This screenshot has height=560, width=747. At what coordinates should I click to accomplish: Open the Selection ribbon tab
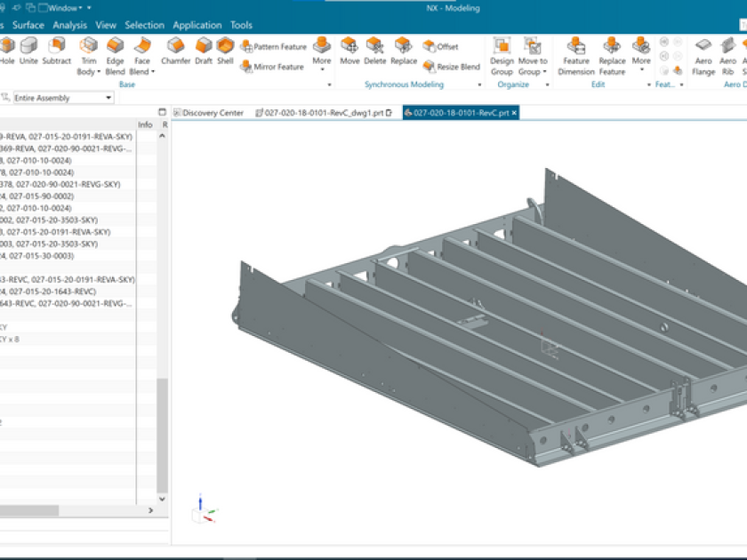pyautogui.click(x=144, y=25)
